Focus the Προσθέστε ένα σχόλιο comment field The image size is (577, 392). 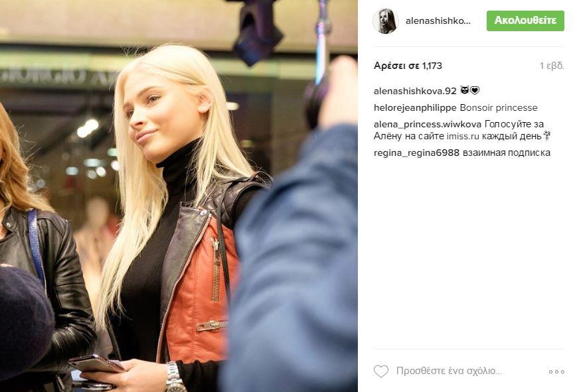[x=449, y=371]
